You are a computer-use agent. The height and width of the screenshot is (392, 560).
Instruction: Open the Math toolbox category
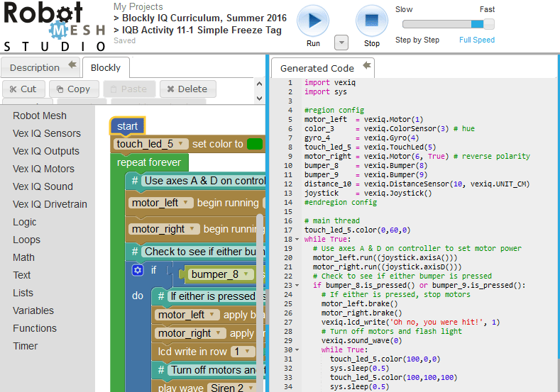coord(23,257)
